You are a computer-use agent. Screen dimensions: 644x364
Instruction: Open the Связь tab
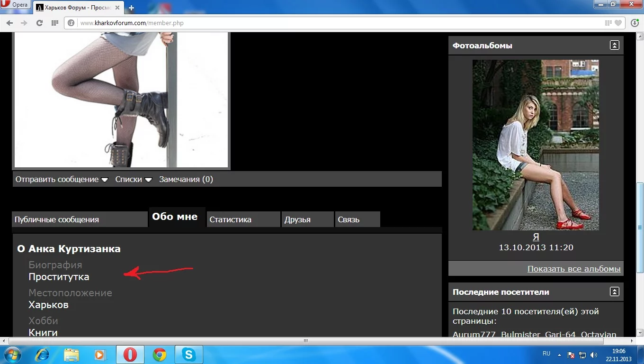358,219
